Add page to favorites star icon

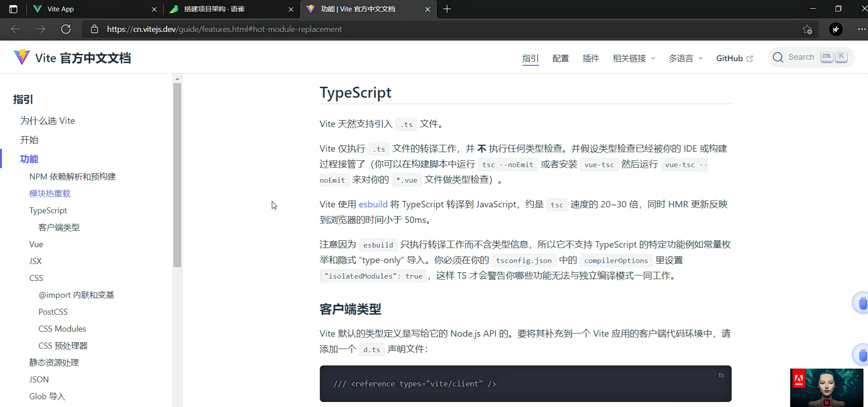(807, 29)
